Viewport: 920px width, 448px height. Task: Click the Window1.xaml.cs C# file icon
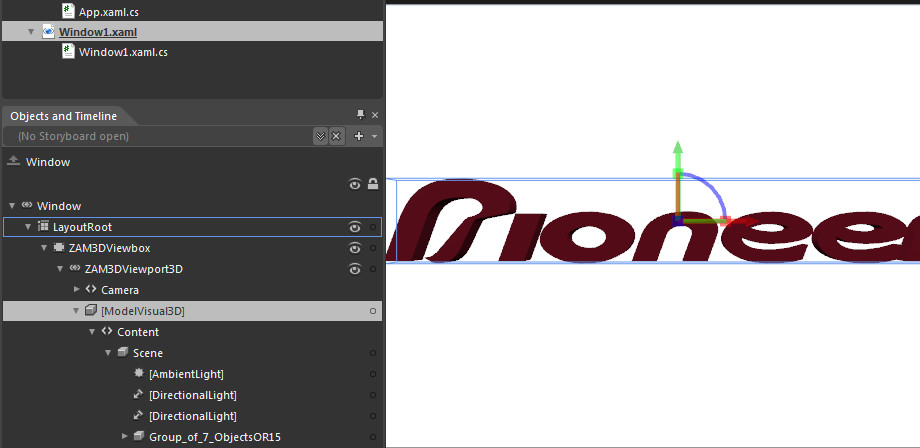[68, 52]
